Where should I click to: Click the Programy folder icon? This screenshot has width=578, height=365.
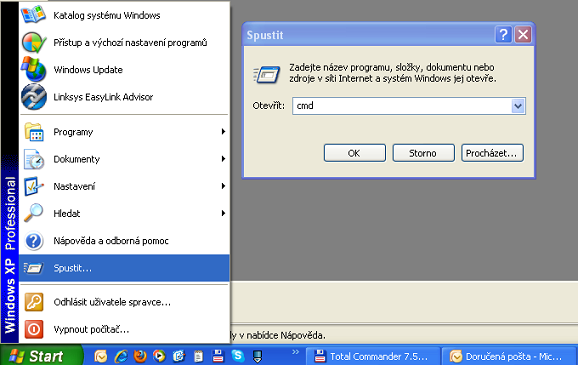click(x=34, y=132)
